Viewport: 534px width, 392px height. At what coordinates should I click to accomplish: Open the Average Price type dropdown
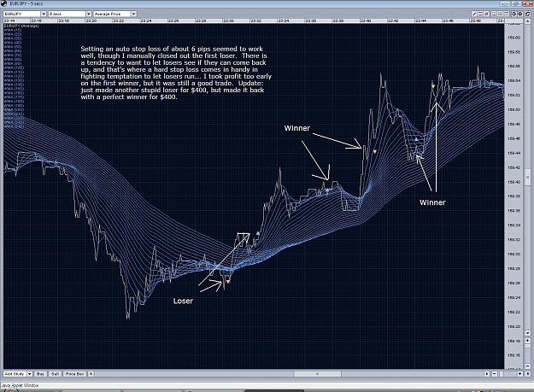[134, 14]
